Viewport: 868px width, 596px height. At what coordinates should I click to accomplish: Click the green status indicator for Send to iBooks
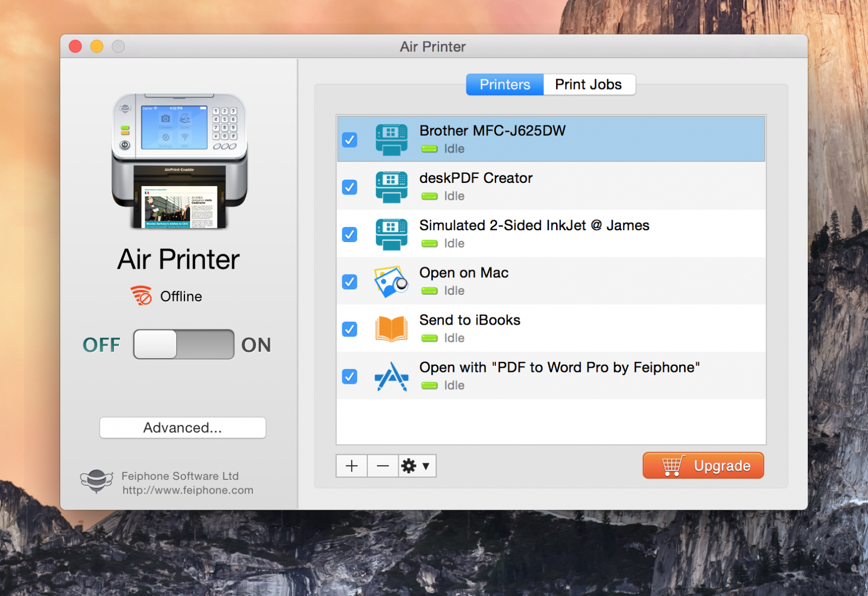coord(430,338)
